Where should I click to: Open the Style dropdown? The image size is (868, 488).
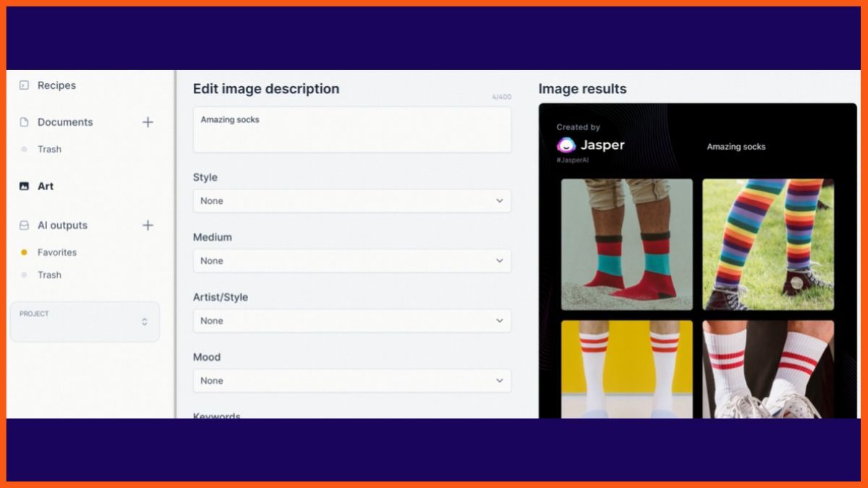(352, 201)
